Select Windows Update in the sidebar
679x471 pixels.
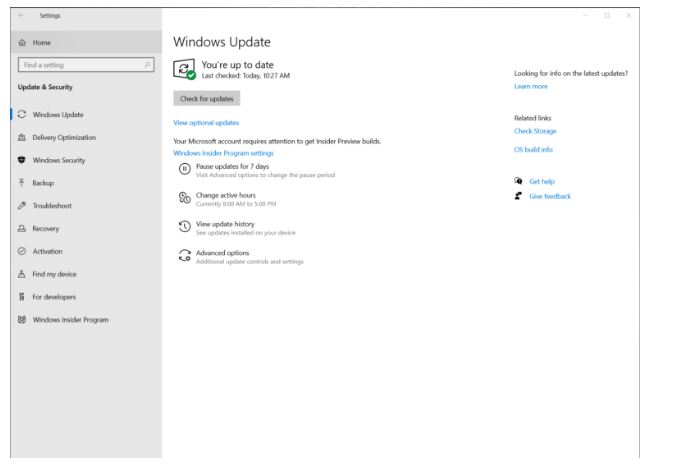[x=86, y=114]
